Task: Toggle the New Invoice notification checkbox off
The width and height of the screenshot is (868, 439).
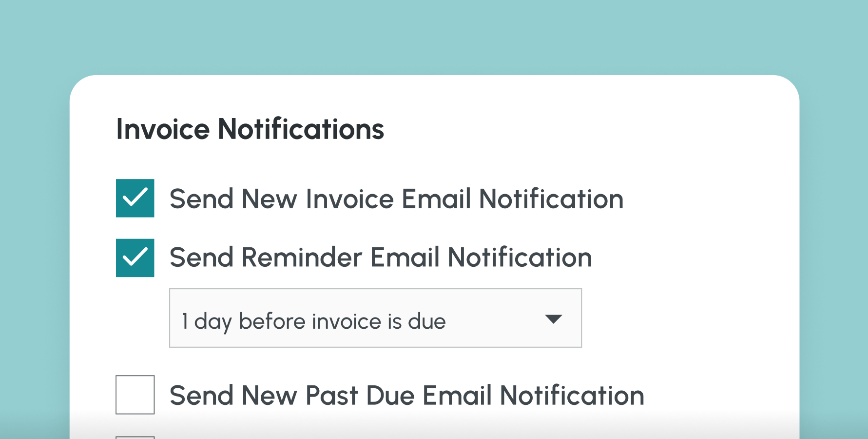Action: click(x=135, y=199)
